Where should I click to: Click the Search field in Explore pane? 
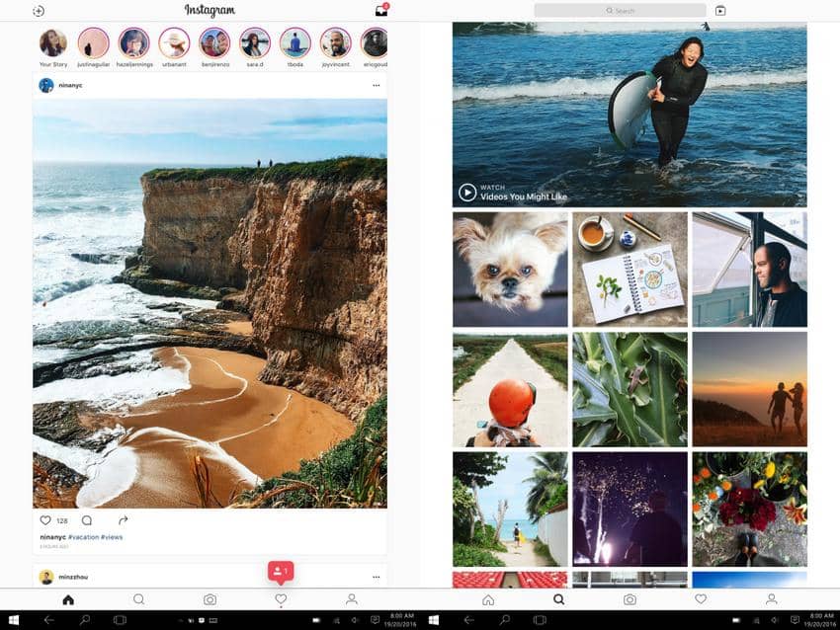point(621,11)
